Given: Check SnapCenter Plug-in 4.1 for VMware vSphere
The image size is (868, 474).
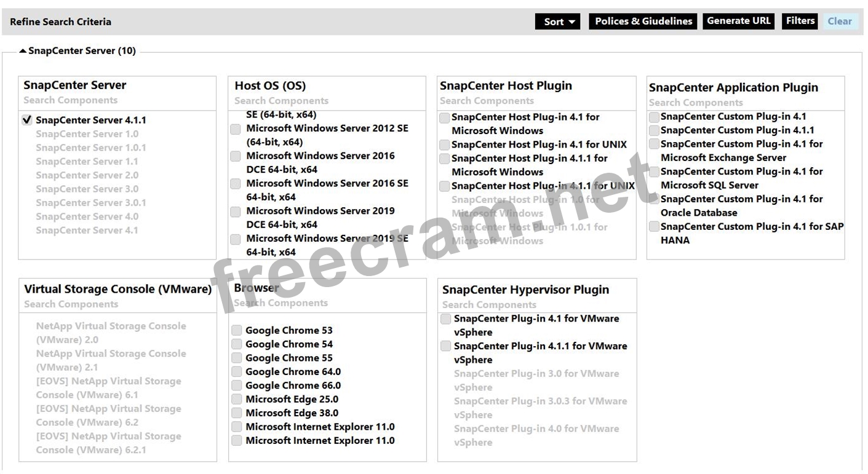Looking at the screenshot, I should pyautogui.click(x=446, y=319).
